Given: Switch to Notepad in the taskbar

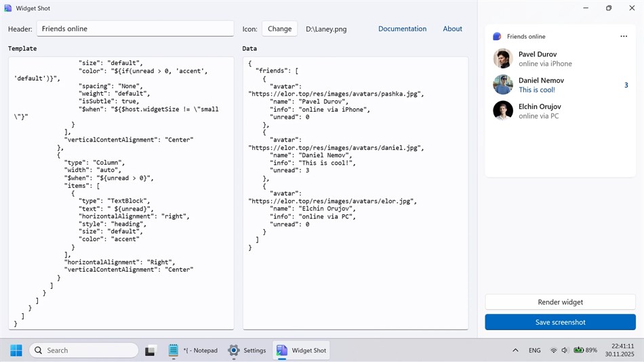Looking at the screenshot, I should pyautogui.click(x=193, y=350).
